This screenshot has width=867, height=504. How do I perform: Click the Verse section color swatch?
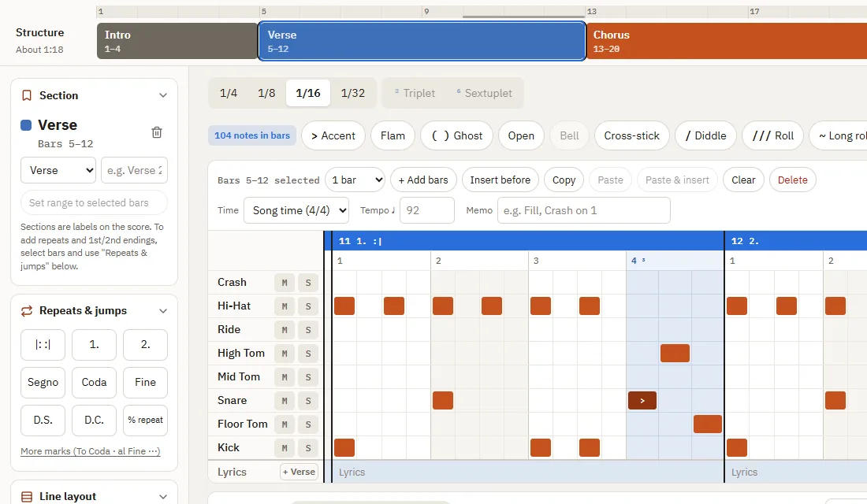point(26,125)
